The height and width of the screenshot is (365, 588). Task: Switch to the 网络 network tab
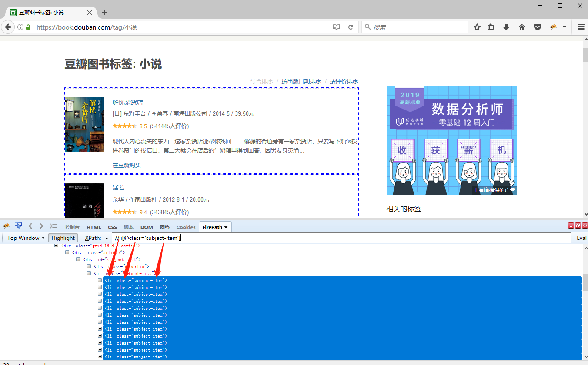coord(164,227)
